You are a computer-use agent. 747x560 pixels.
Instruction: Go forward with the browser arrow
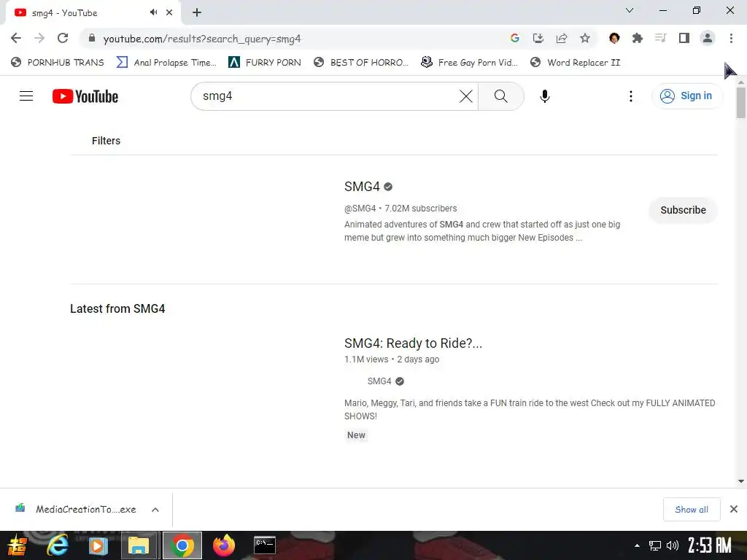39,38
